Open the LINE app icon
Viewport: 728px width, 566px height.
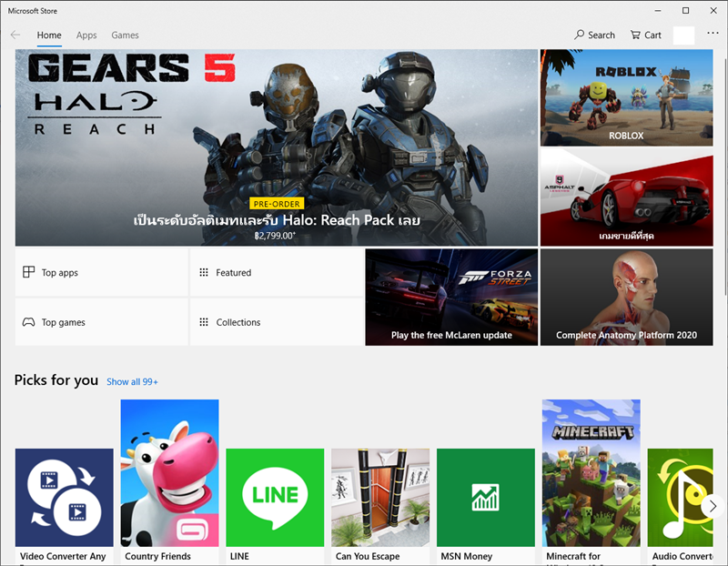pyautogui.click(x=275, y=497)
